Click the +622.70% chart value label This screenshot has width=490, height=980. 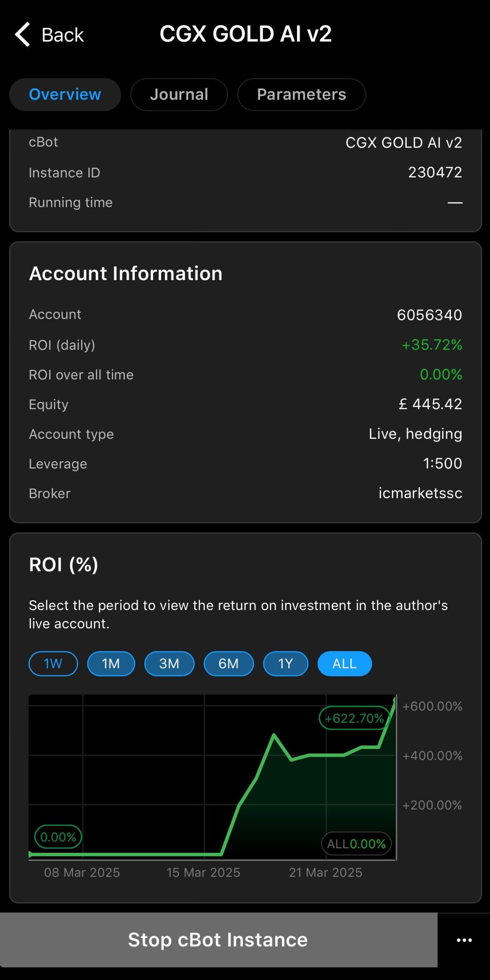354,718
